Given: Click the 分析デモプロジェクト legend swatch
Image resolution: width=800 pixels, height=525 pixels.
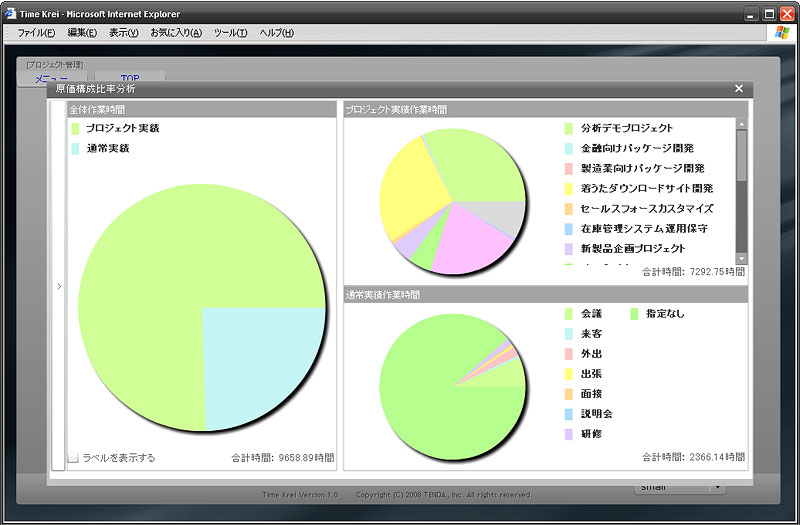Looking at the screenshot, I should tap(569, 129).
